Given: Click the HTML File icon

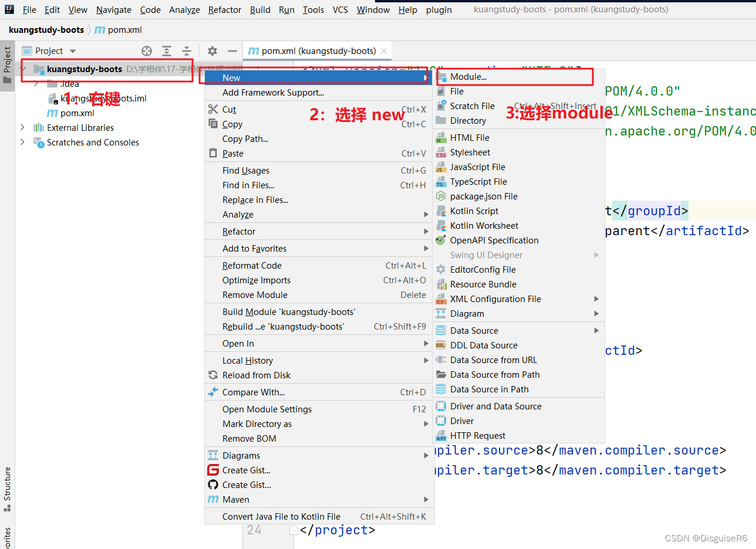Looking at the screenshot, I should click(441, 138).
